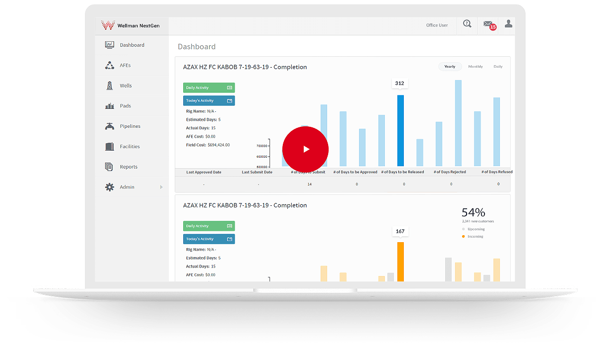Open the Facilities building icon
Image resolution: width=603 pixels, height=364 pixels.
point(110,146)
